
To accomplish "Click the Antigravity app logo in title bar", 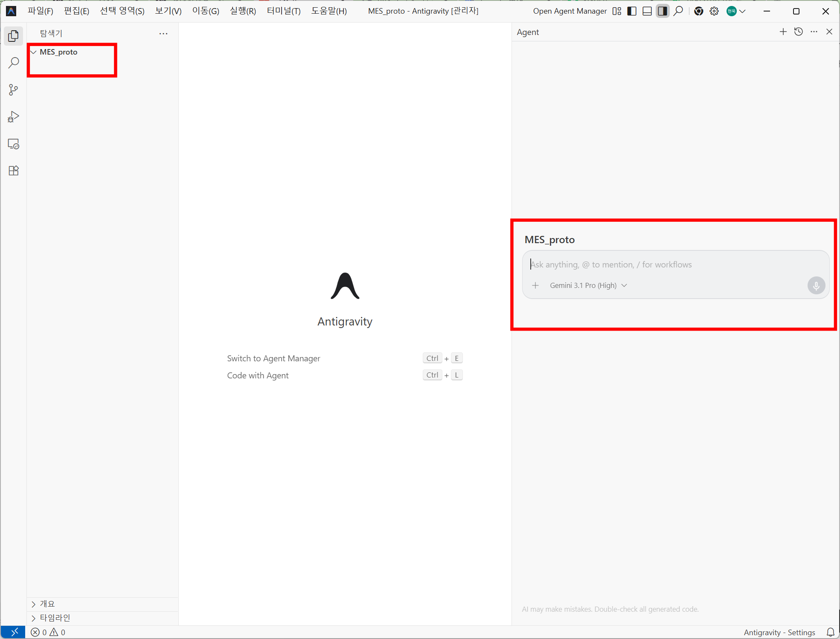I will point(12,11).
